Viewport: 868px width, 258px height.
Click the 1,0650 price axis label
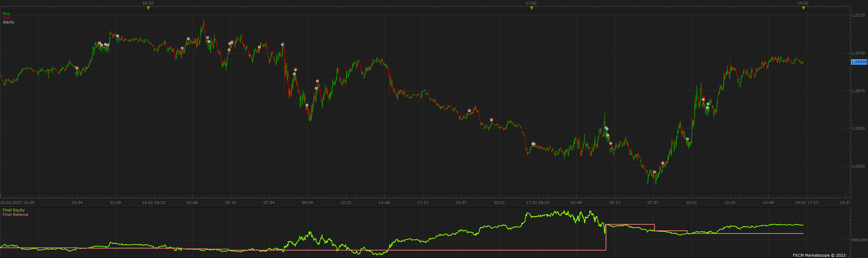(858, 128)
